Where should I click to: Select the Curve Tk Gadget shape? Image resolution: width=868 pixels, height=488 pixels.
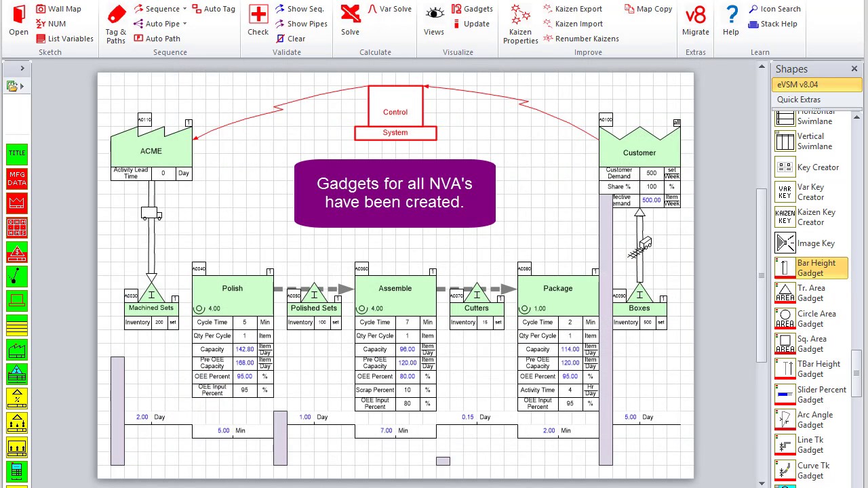pyautogui.click(x=811, y=470)
